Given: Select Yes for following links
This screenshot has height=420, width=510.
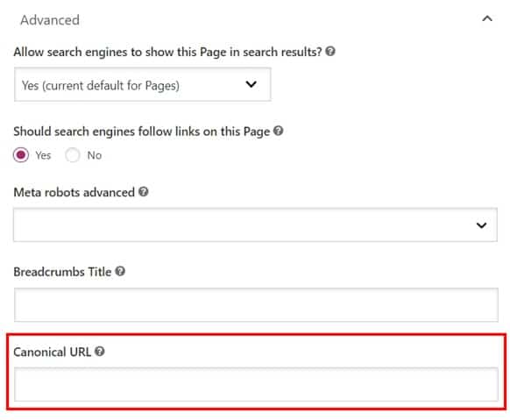Looking at the screenshot, I should [21, 155].
